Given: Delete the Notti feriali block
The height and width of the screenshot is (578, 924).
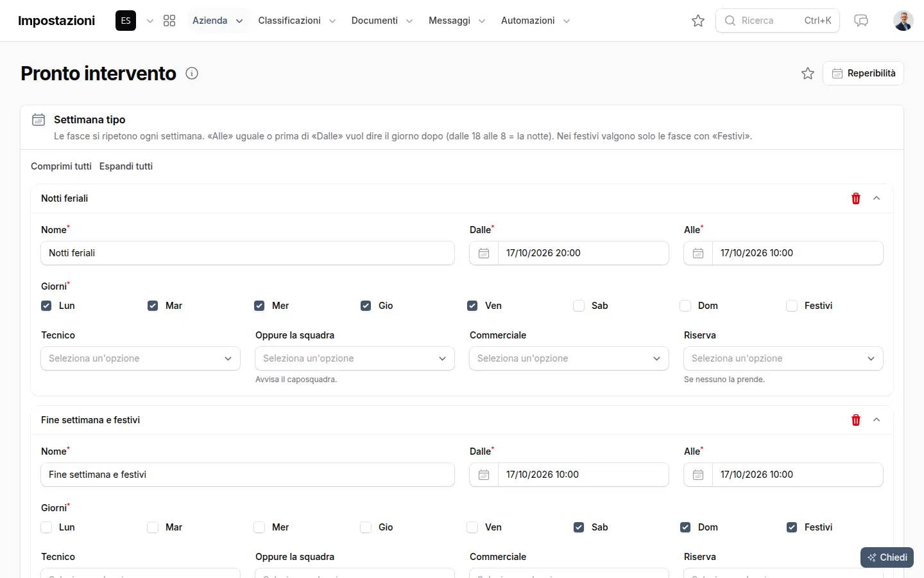Looking at the screenshot, I should [856, 198].
